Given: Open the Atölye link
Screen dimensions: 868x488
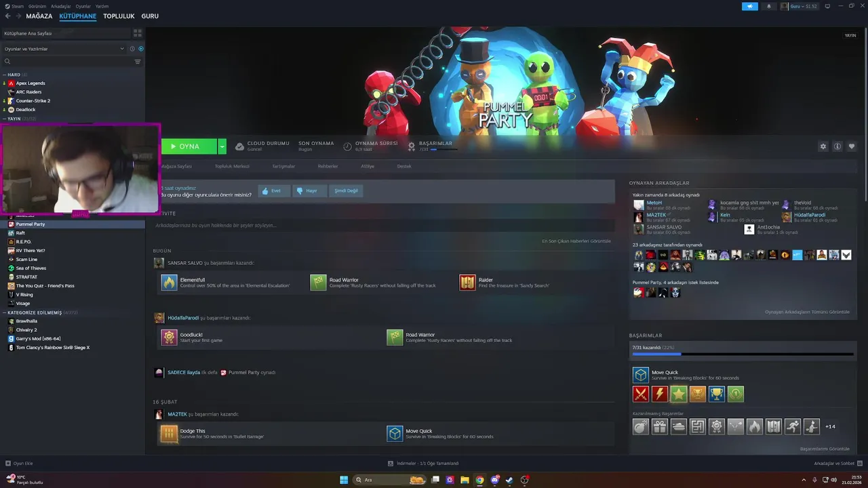Looking at the screenshot, I should pyautogui.click(x=367, y=166).
